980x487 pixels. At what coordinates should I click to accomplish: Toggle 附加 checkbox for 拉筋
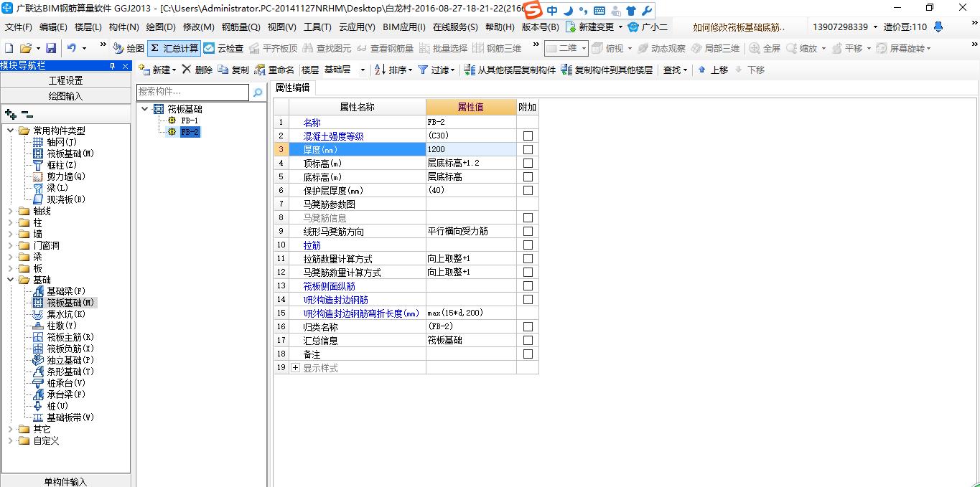click(528, 245)
